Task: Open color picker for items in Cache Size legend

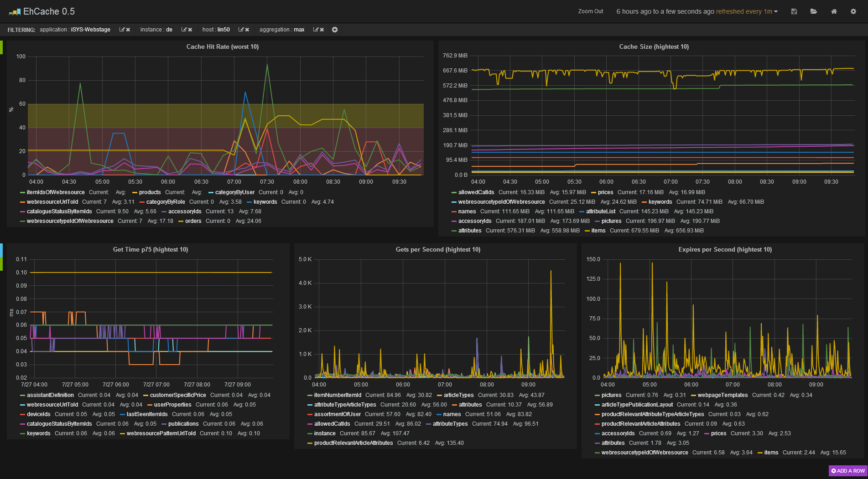Action: [x=587, y=231]
